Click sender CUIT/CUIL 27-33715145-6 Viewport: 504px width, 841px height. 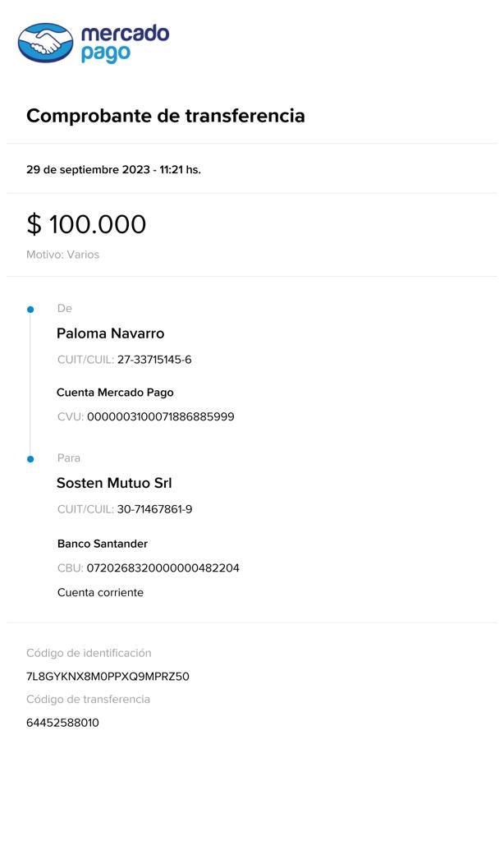[154, 360]
